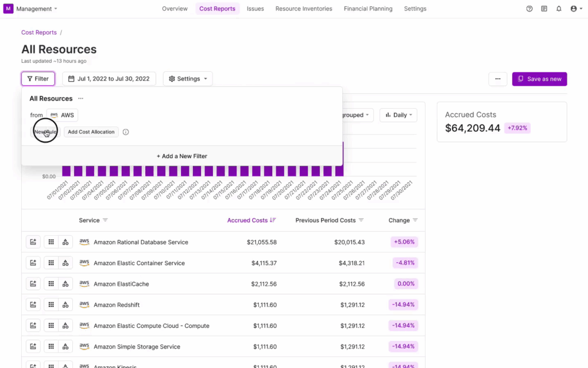Screen dimensions: 588x368
Task: Open the ellipsis next to All Resources filter title
Action: click(x=80, y=98)
